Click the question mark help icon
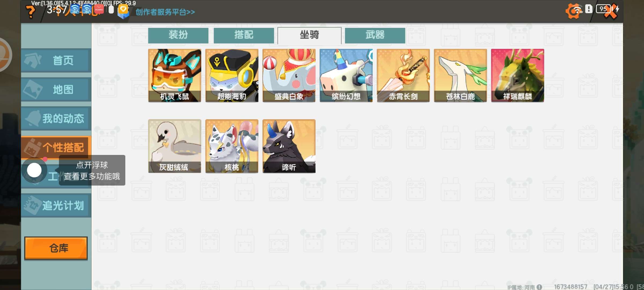This screenshot has height=290, width=644. tap(31, 12)
